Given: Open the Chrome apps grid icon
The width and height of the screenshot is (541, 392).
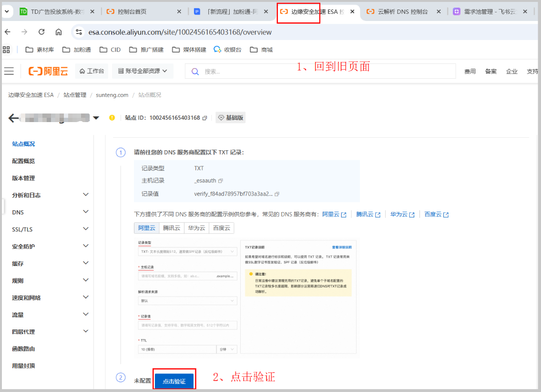Looking at the screenshot, I should 7,50.
